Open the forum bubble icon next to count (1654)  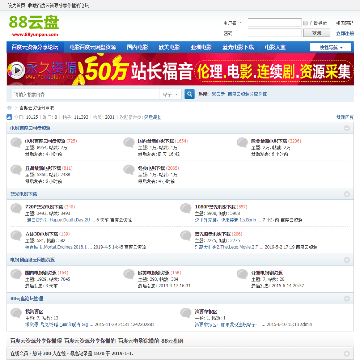129,143
